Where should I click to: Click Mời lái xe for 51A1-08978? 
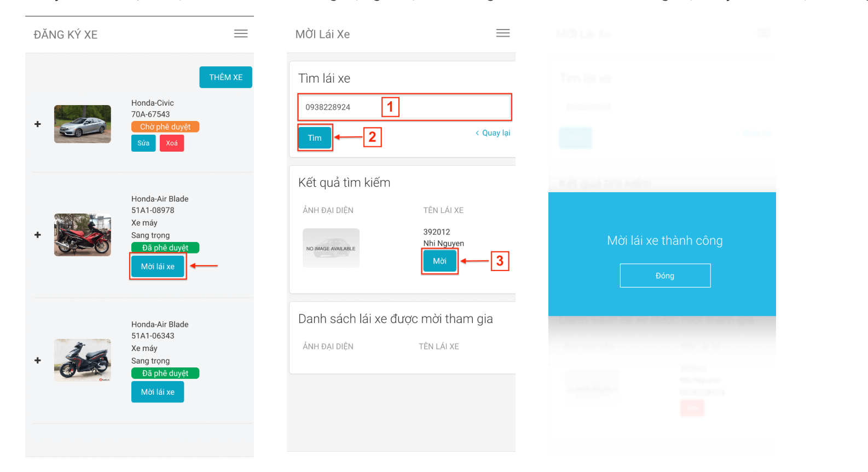point(158,267)
